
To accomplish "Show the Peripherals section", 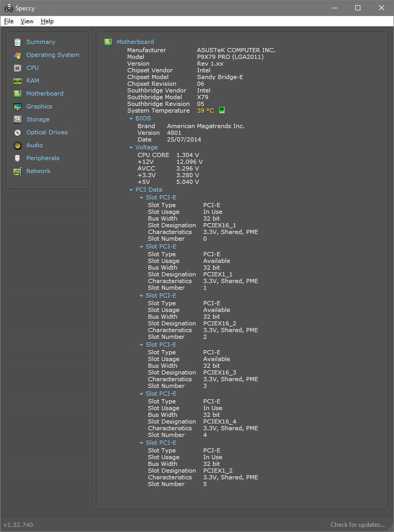I will [x=43, y=158].
